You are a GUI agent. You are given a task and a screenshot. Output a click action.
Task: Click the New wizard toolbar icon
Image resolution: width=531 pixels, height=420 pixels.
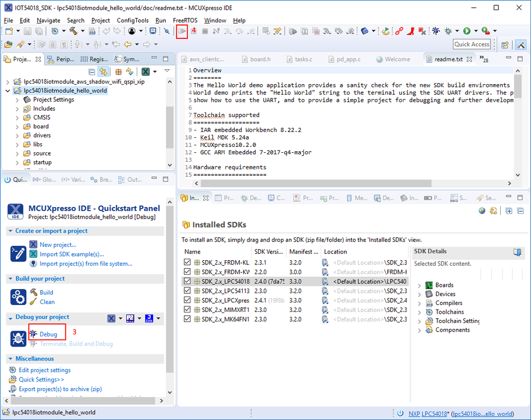pos(9,31)
